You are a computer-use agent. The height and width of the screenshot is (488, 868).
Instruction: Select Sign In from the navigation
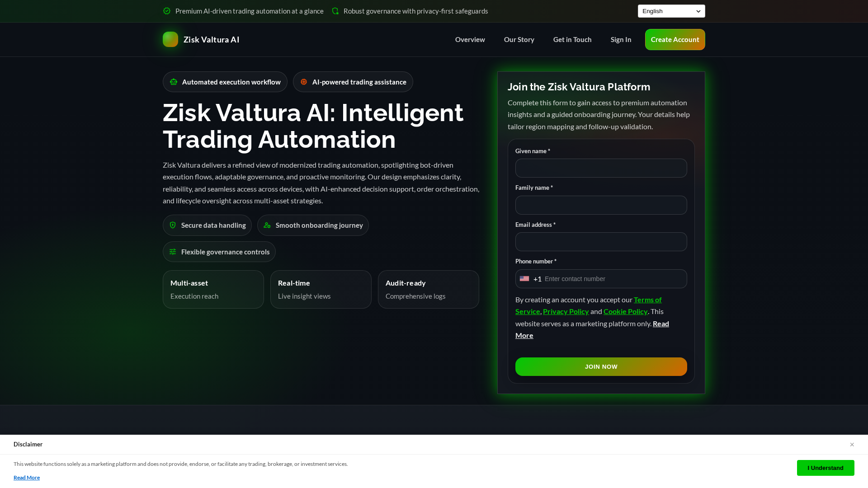click(621, 39)
